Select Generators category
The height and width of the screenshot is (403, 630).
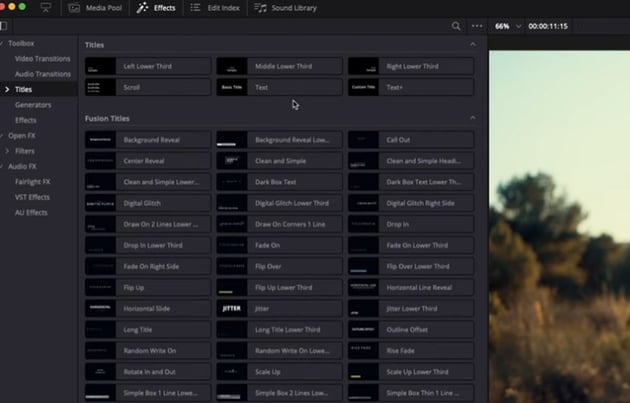33,105
